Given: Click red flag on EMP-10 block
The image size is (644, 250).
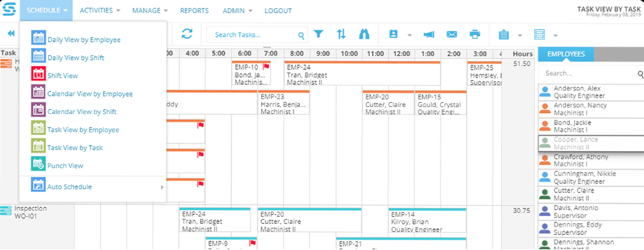Looking at the screenshot, I should coord(266,66).
